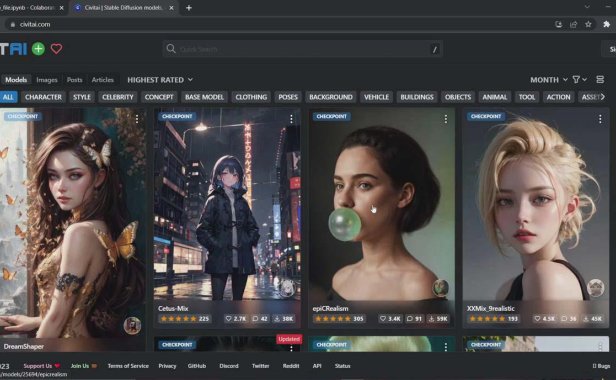Click the epiCRealism likes count 3.4K

point(390,319)
